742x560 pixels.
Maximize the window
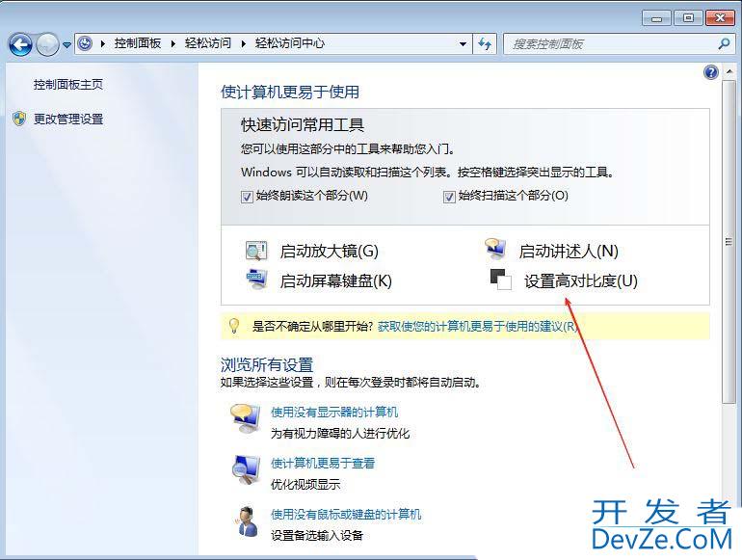click(x=688, y=18)
